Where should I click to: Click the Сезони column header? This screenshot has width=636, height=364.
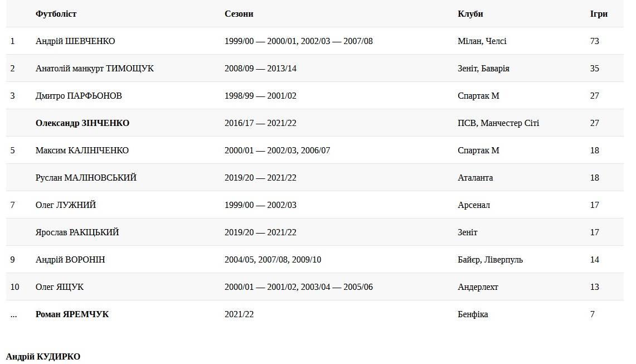pos(239,14)
